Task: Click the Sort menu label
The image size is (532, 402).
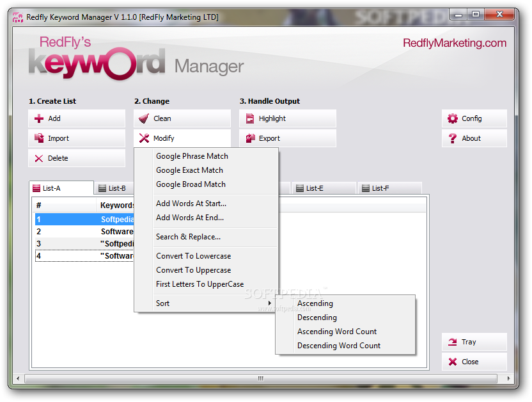Action: (162, 303)
